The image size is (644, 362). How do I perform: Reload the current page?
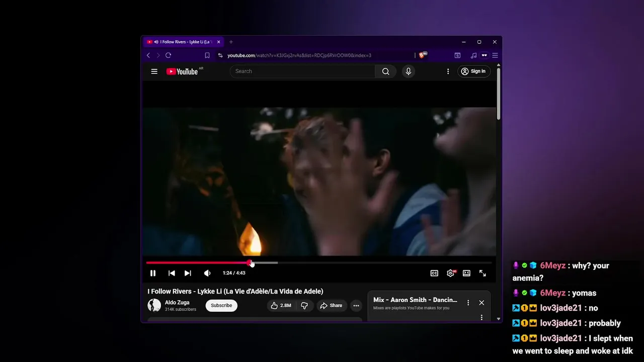coord(168,55)
